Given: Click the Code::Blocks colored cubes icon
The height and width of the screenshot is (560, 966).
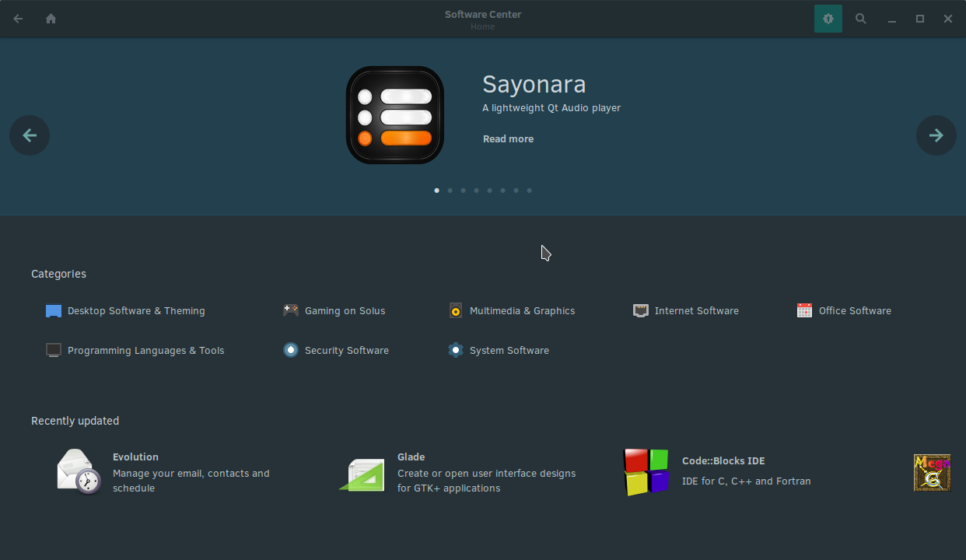Looking at the screenshot, I should (646, 471).
